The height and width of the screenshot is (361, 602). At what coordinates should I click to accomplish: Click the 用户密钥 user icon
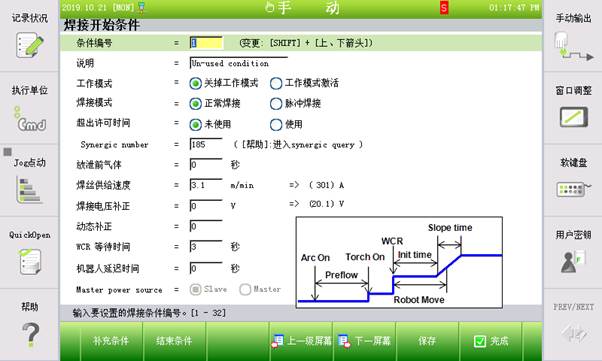click(572, 262)
